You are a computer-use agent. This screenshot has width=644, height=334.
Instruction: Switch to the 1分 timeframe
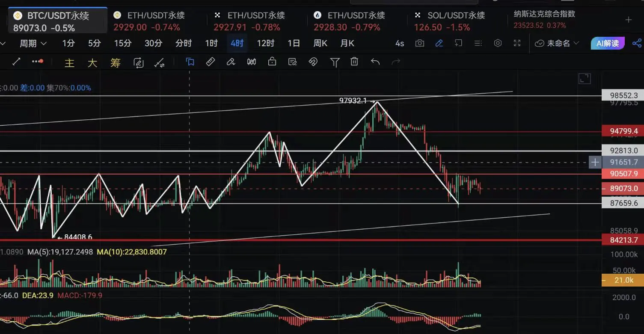click(x=68, y=43)
